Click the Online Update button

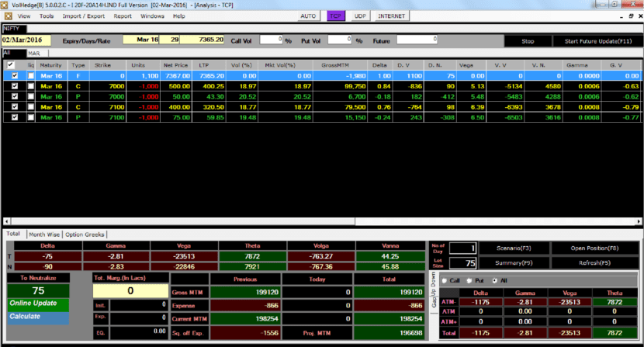[38, 304]
